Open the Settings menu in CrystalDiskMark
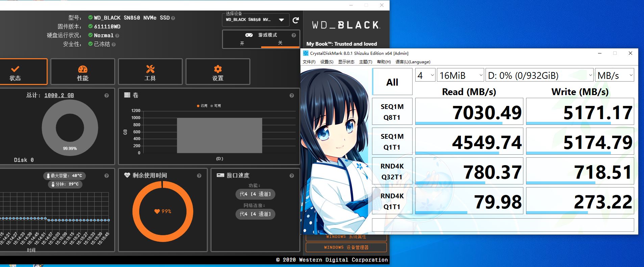Image resolution: width=644 pixels, height=267 pixels. [327, 62]
